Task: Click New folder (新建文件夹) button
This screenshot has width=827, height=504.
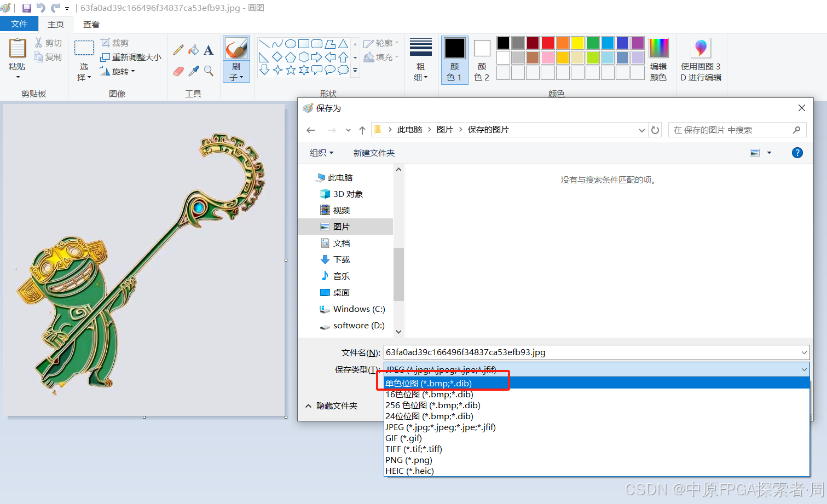Action: pos(374,153)
